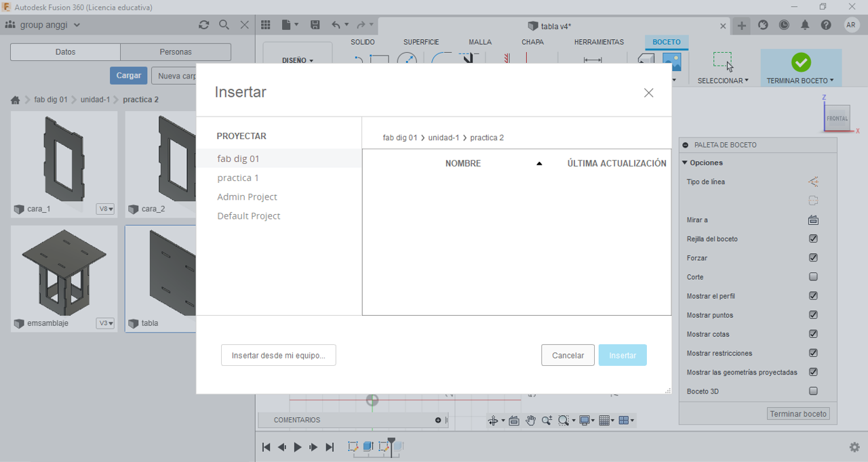Activate the Orbit navigation tool
The image size is (868, 462).
pos(494,421)
